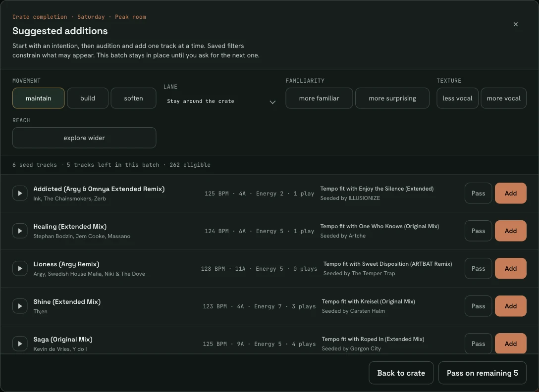Screen dimensions: 539x392
Task: Add Shine (Extended Mix) to crate
Action: click(510, 306)
